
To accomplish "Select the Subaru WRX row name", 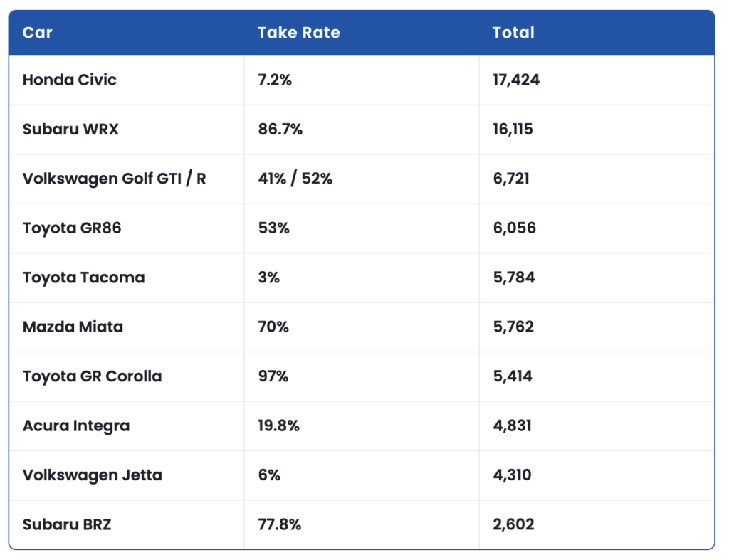I will click(x=71, y=130).
